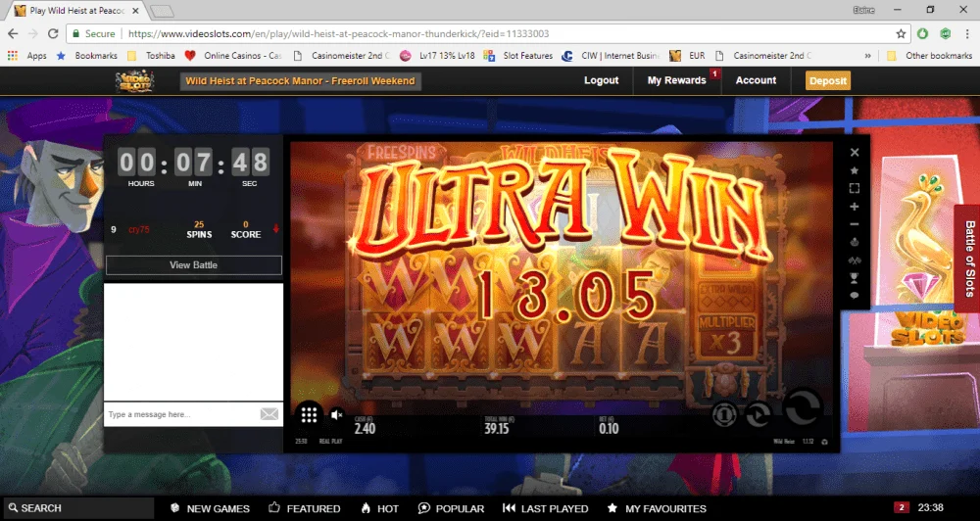Open a new browser tab
980x521 pixels.
coord(162,11)
